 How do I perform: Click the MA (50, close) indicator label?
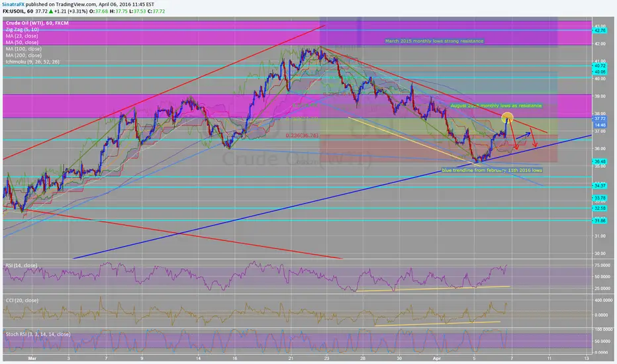[22, 42]
